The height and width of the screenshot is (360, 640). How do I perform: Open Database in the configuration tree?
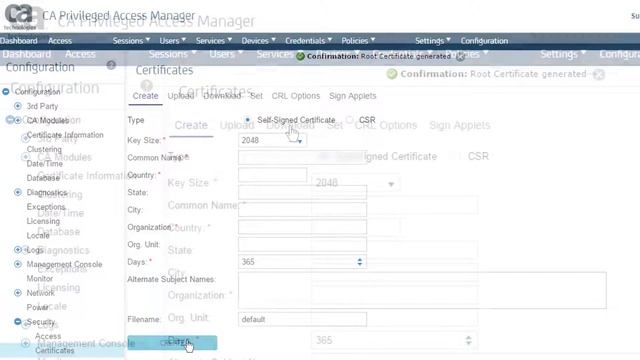coord(43,178)
